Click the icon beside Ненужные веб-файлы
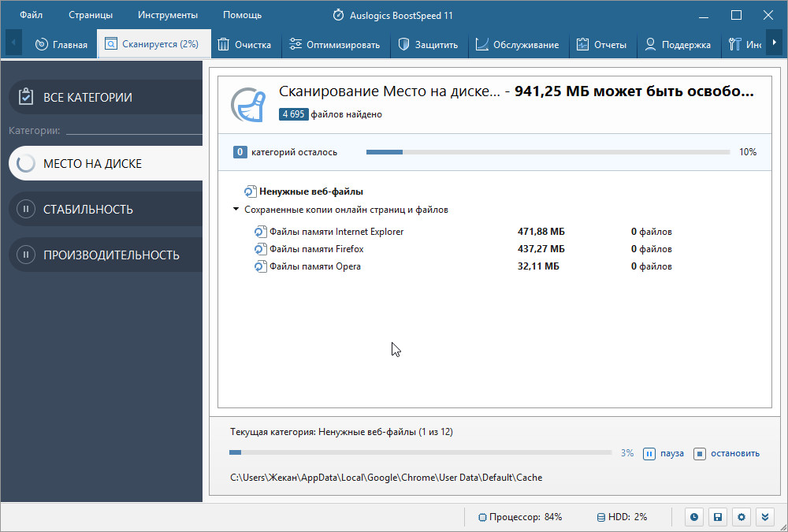Viewport: 788px width, 532px height. 250,192
